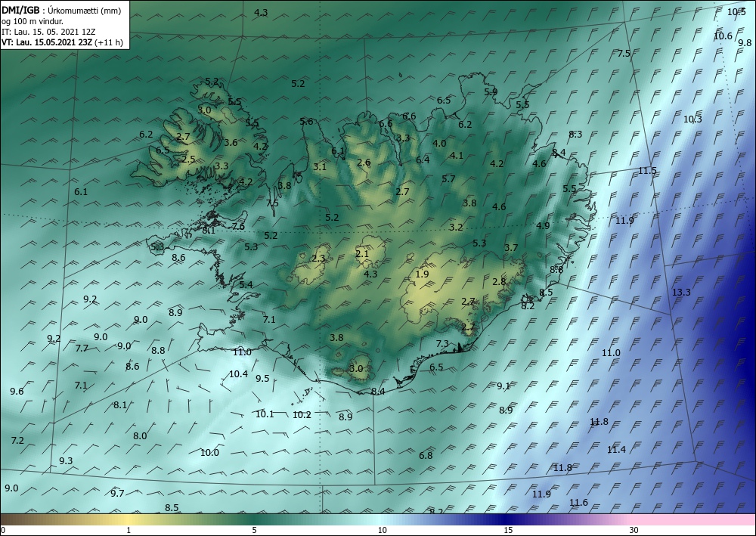Image resolution: width=756 pixels, height=536 pixels.
Task: Click the 3.2 precipitation value
Action: tap(456, 227)
